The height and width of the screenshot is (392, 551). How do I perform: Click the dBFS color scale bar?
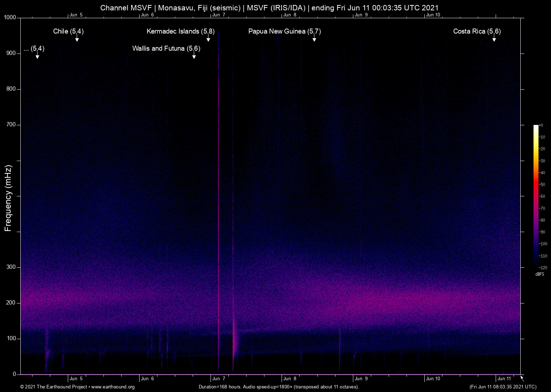(x=536, y=196)
